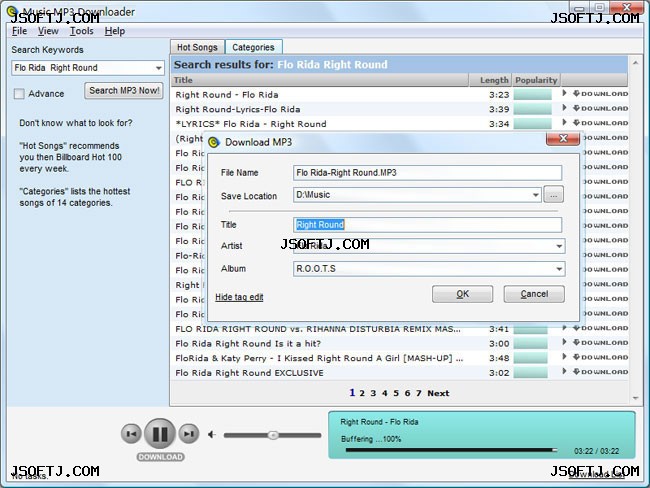Viewport: 650px width, 488px height.
Task: Sort results by Title column header
Action: 320,80
